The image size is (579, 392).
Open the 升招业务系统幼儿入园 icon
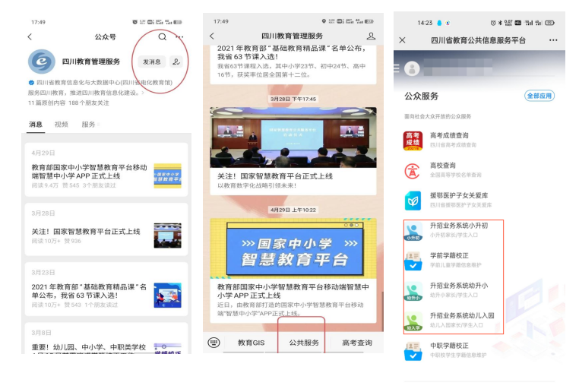point(413,321)
